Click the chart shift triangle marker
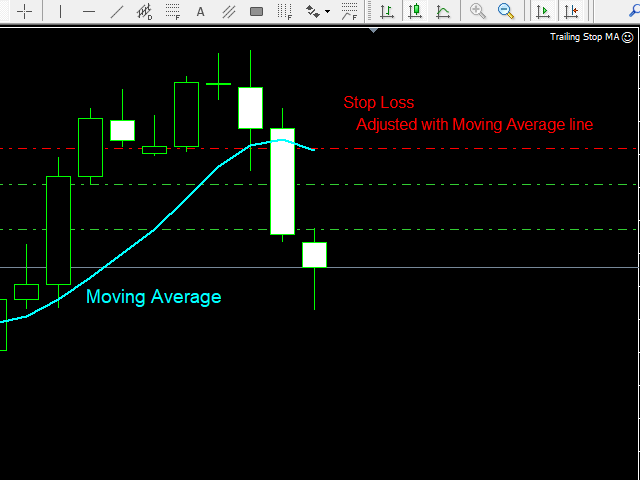The image size is (640, 480). click(x=373, y=30)
